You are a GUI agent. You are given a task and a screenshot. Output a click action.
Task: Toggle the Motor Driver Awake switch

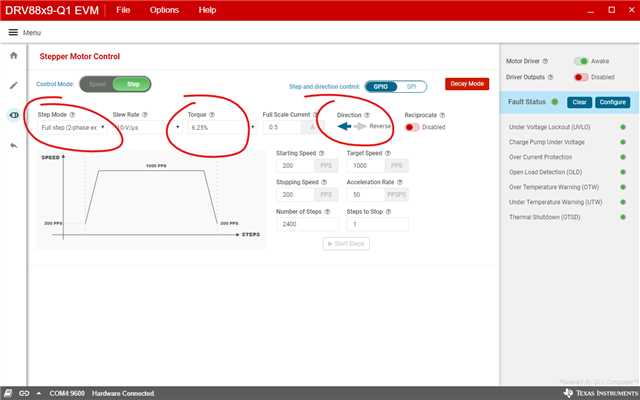tap(580, 61)
